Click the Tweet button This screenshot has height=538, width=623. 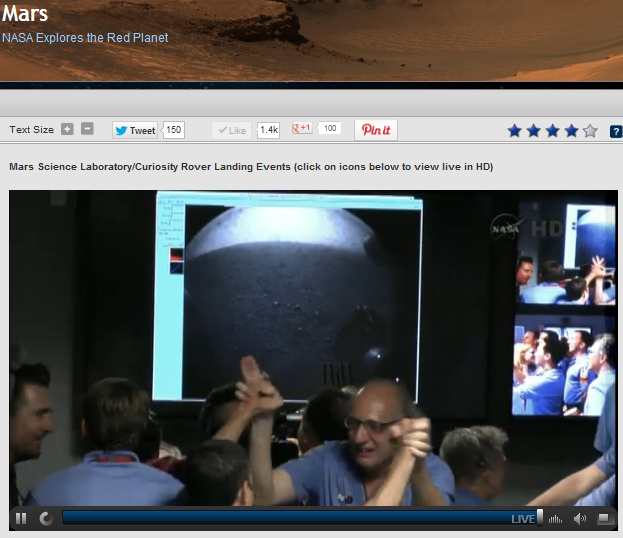[135, 130]
